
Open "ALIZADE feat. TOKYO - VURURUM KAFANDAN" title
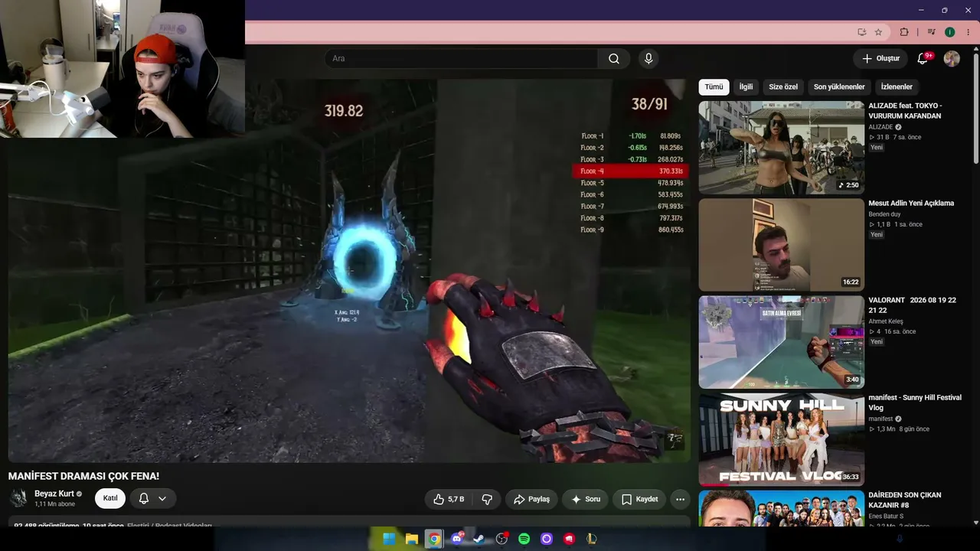coord(905,111)
